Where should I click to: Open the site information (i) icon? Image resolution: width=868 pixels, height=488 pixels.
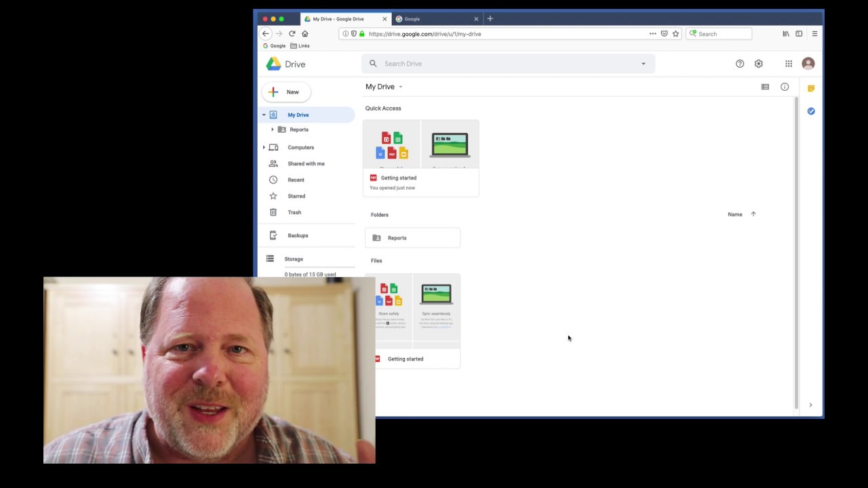(x=345, y=34)
